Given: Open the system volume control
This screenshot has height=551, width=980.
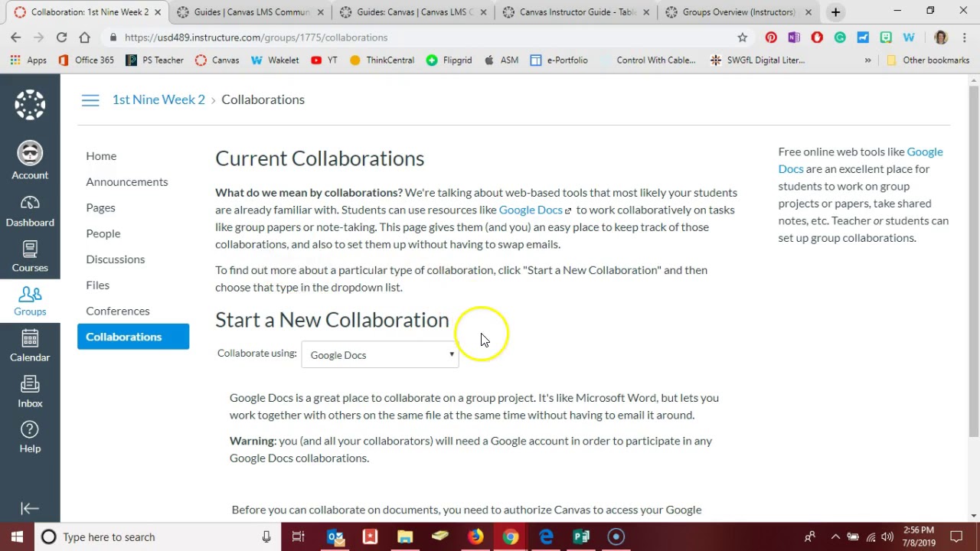Looking at the screenshot, I should [x=887, y=537].
